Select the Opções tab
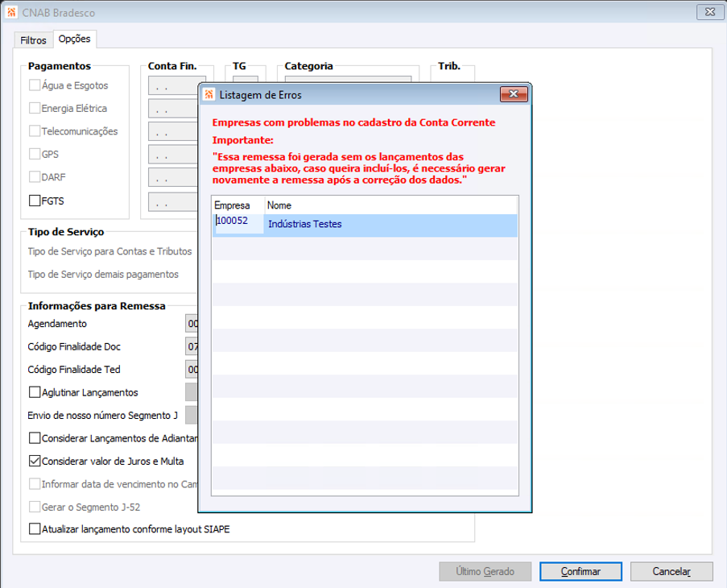727x588 pixels. pos(75,39)
